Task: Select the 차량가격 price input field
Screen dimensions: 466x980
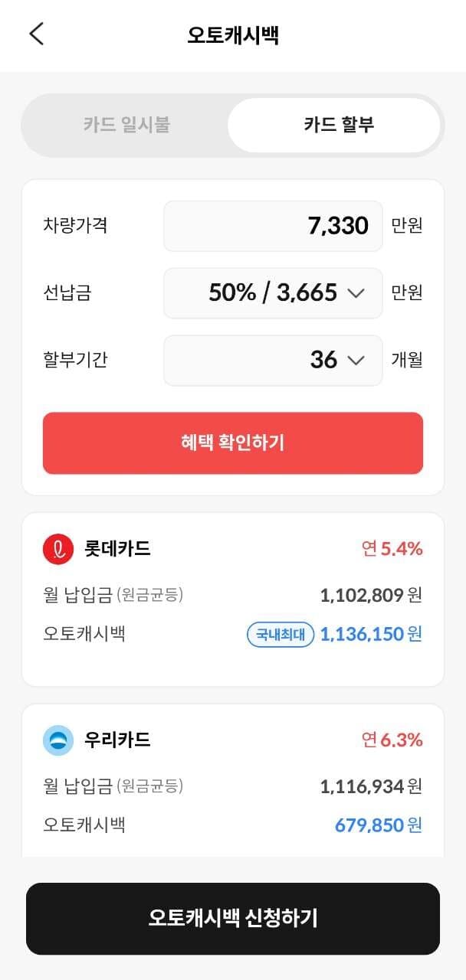Action: click(273, 225)
